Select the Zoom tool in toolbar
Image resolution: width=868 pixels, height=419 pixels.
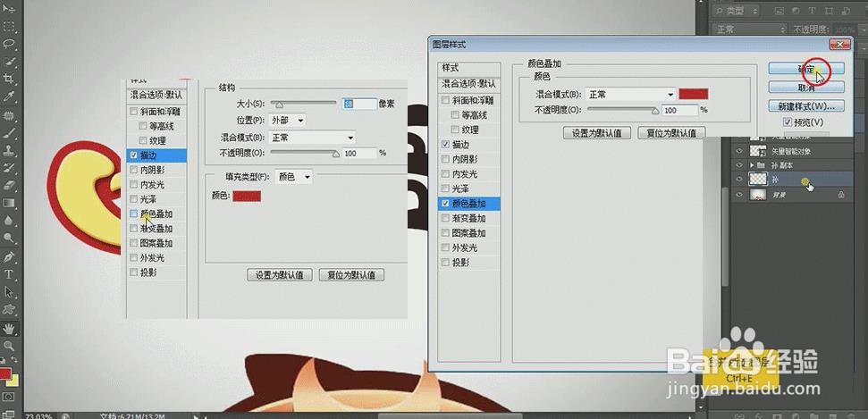pos(9,346)
